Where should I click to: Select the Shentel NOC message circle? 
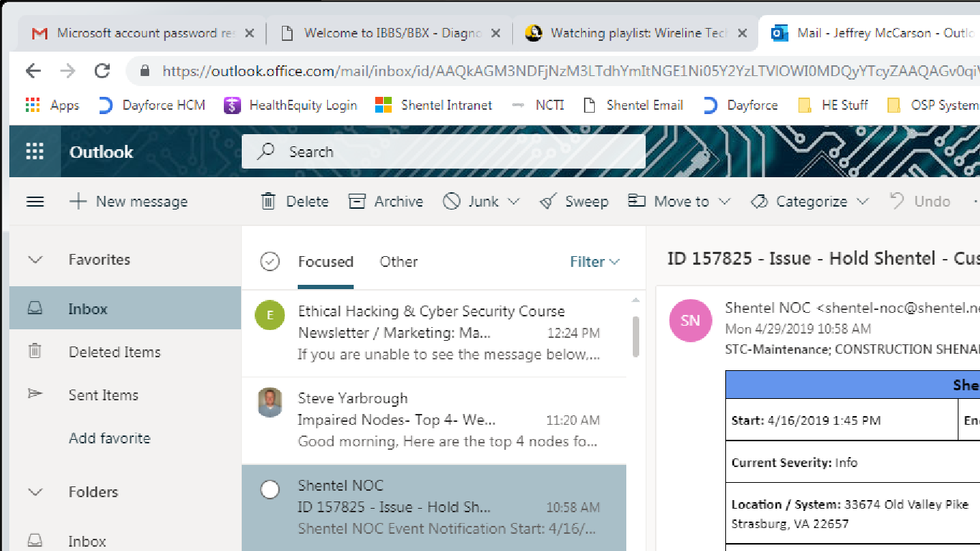[270, 490]
